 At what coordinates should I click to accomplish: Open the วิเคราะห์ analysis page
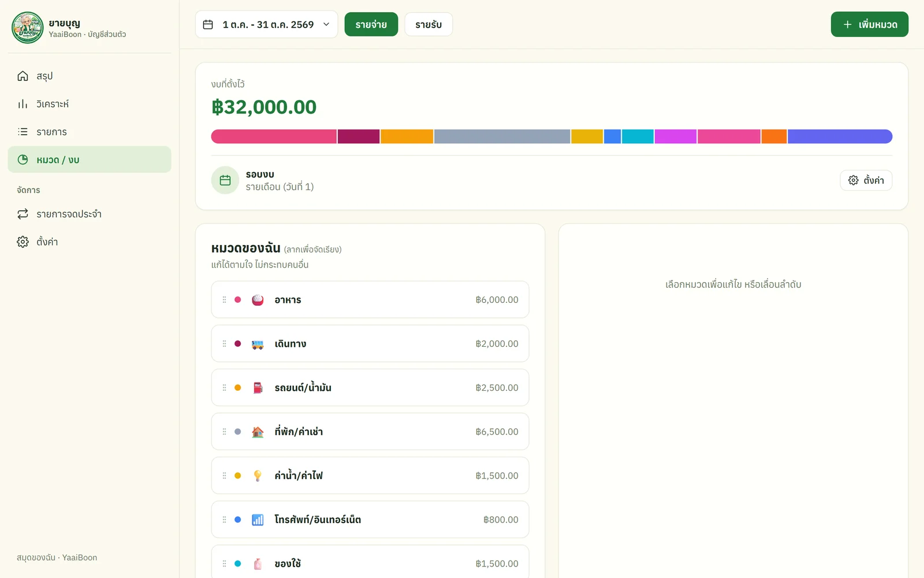point(90,104)
